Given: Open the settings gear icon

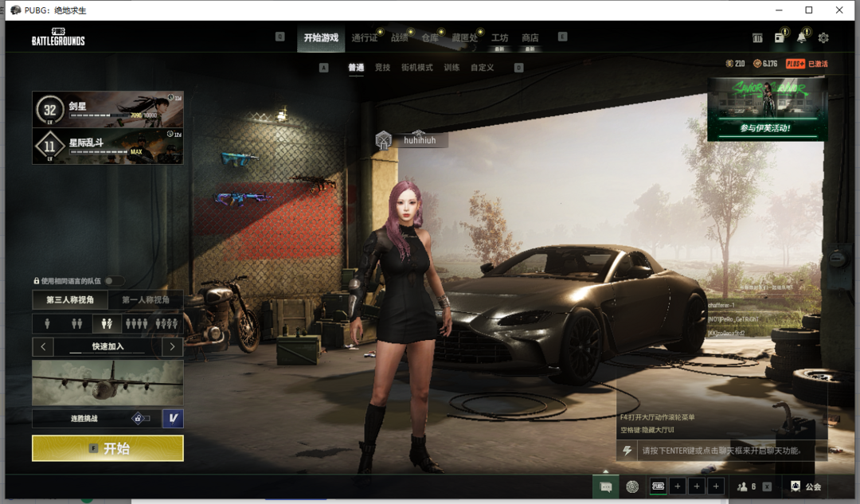Looking at the screenshot, I should pyautogui.click(x=823, y=37).
